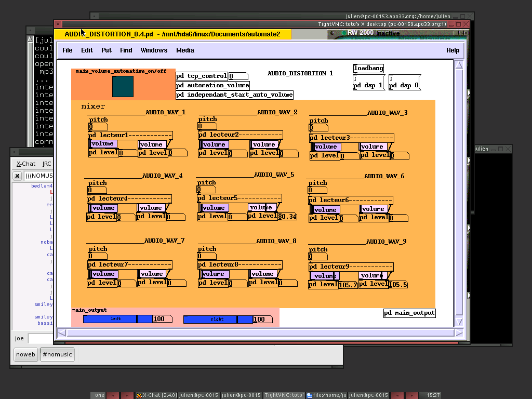
Task: Click the pd automation_volume object
Action: [x=212, y=85]
